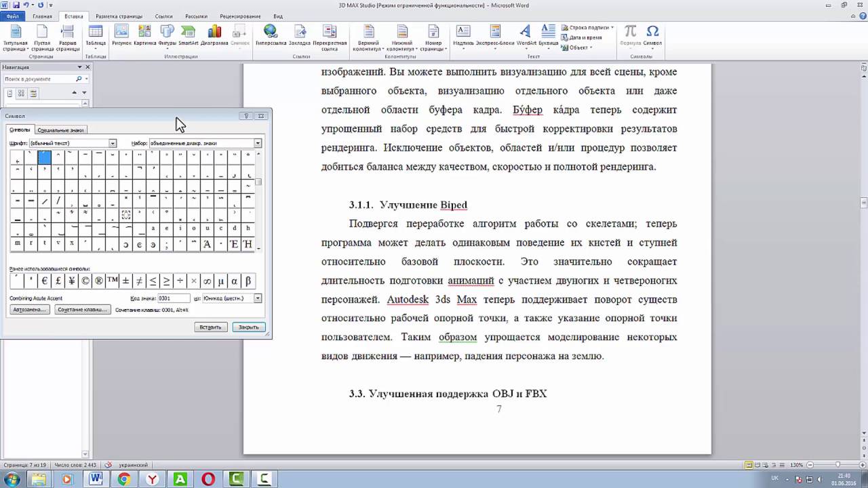Viewport: 868px width, 488px height.
Task: Insert a page break (Разрыв страницы)
Action: 68,39
